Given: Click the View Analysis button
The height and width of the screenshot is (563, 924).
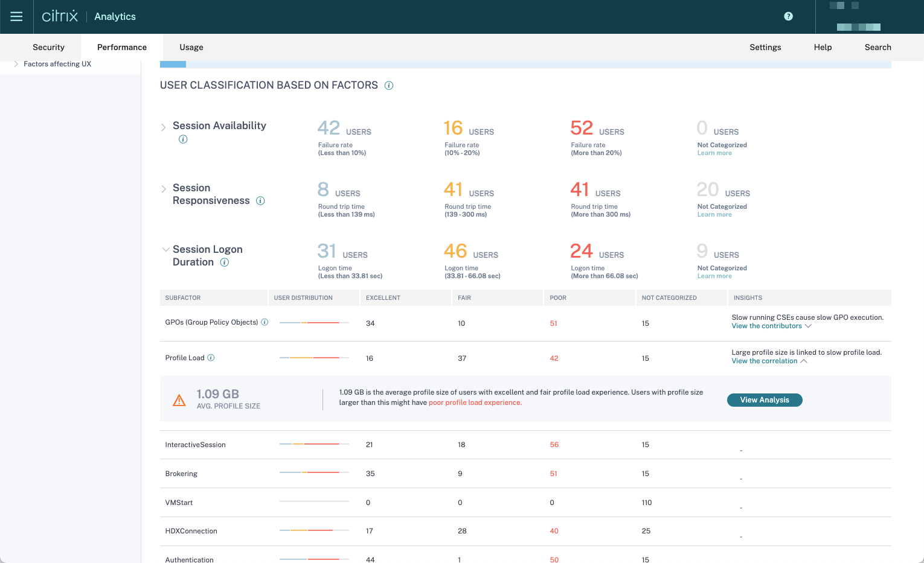Looking at the screenshot, I should point(764,400).
